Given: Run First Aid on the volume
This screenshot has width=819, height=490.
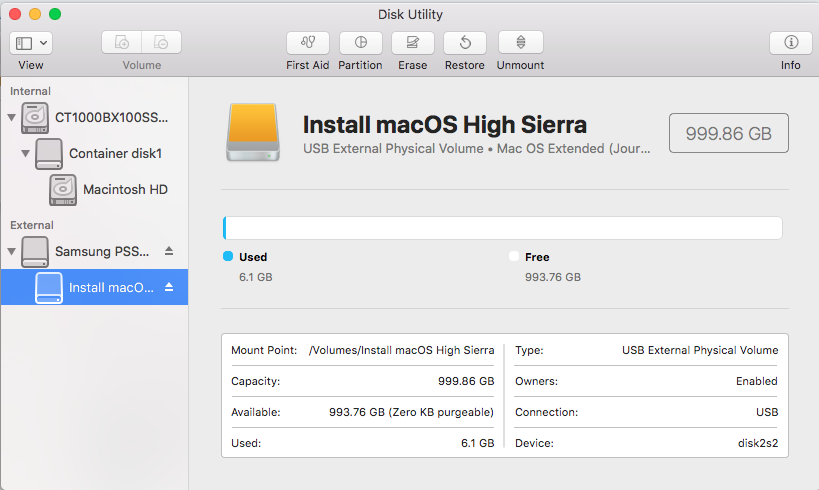Looking at the screenshot, I should tap(308, 42).
